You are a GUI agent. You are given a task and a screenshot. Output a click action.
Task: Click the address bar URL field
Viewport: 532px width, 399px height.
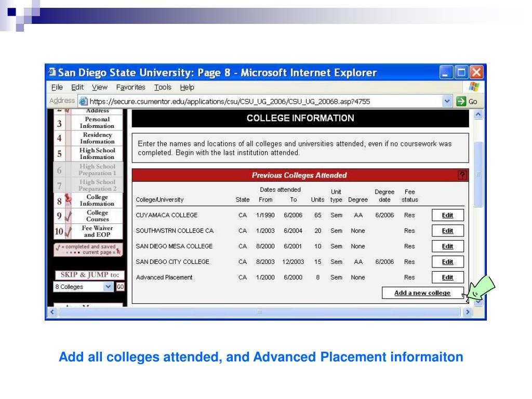264,101
